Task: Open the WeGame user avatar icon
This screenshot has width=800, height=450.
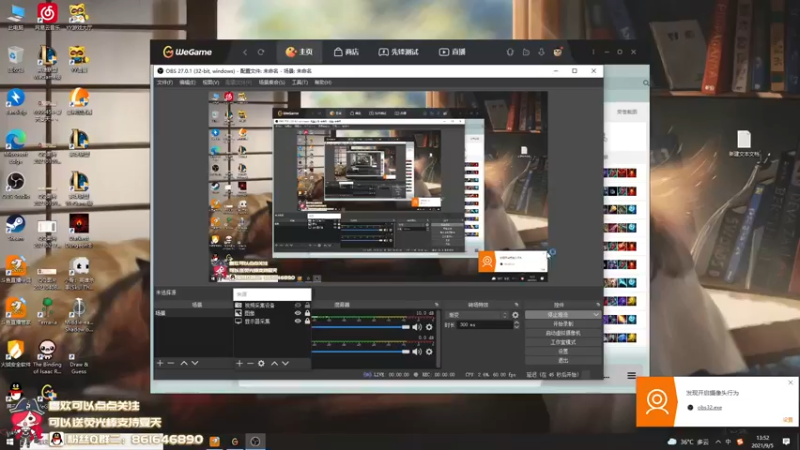Action: (x=558, y=52)
